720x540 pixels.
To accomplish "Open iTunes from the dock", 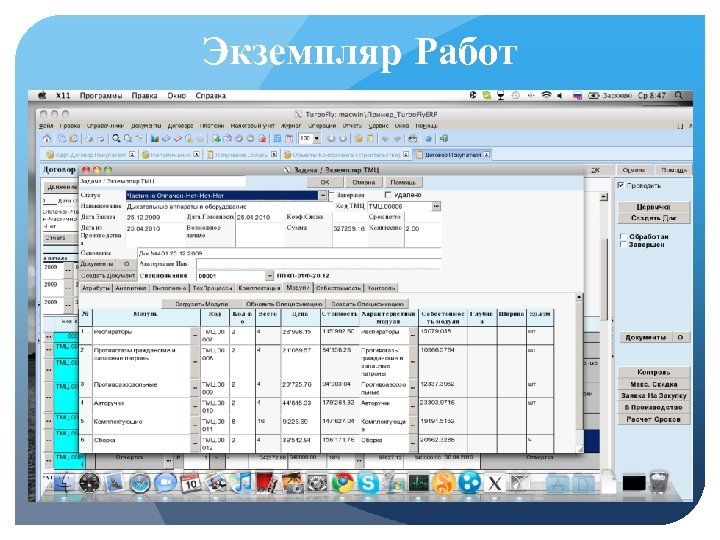I will point(242,483).
